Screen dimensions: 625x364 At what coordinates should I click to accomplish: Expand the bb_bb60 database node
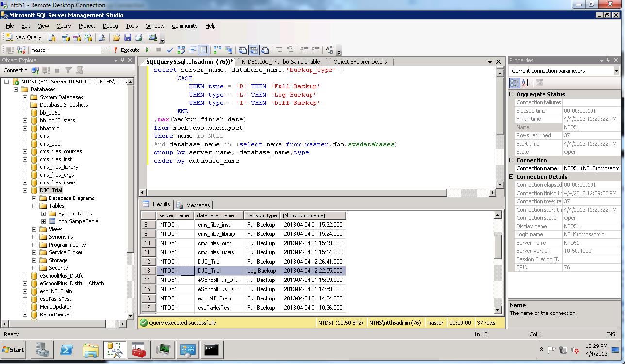tap(25, 113)
